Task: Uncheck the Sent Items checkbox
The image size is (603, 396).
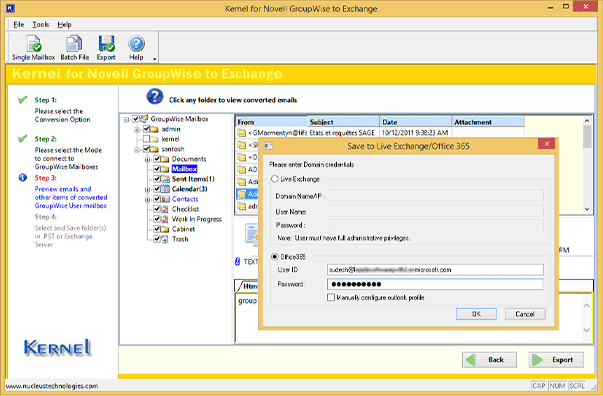Action: click(157, 179)
